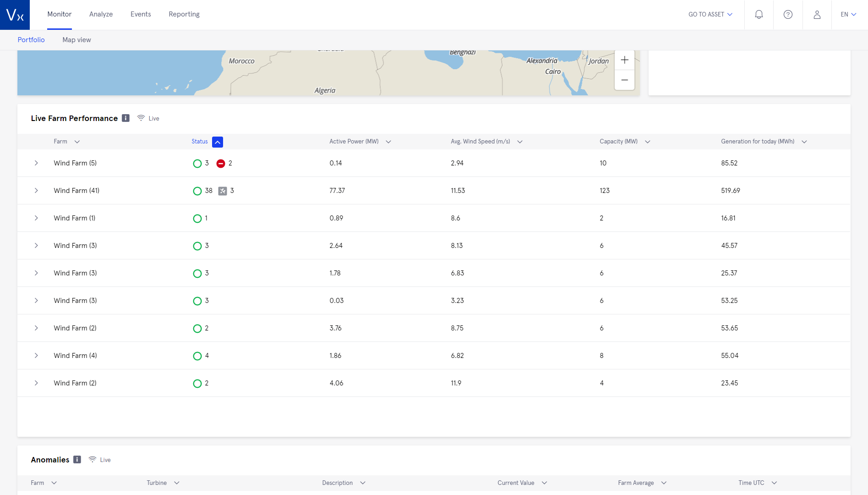868x495 pixels.
Task: Click green running status icon for Wind Farm (41)
Action: (x=197, y=191)
